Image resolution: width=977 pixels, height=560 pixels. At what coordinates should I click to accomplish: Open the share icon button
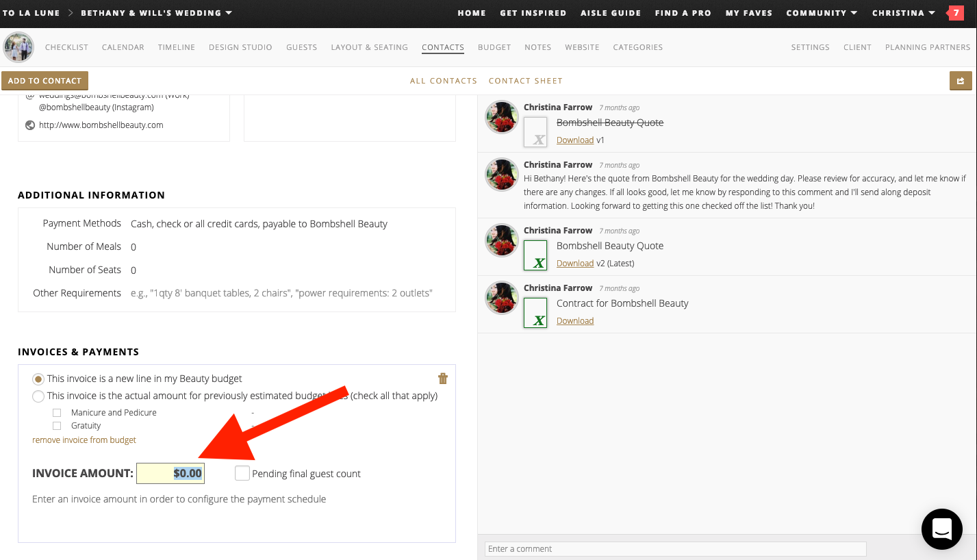coord(961,81)
